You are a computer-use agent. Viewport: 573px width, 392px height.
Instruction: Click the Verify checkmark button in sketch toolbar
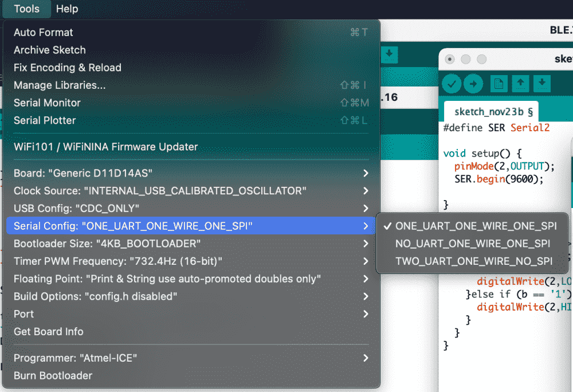[452, 84]
